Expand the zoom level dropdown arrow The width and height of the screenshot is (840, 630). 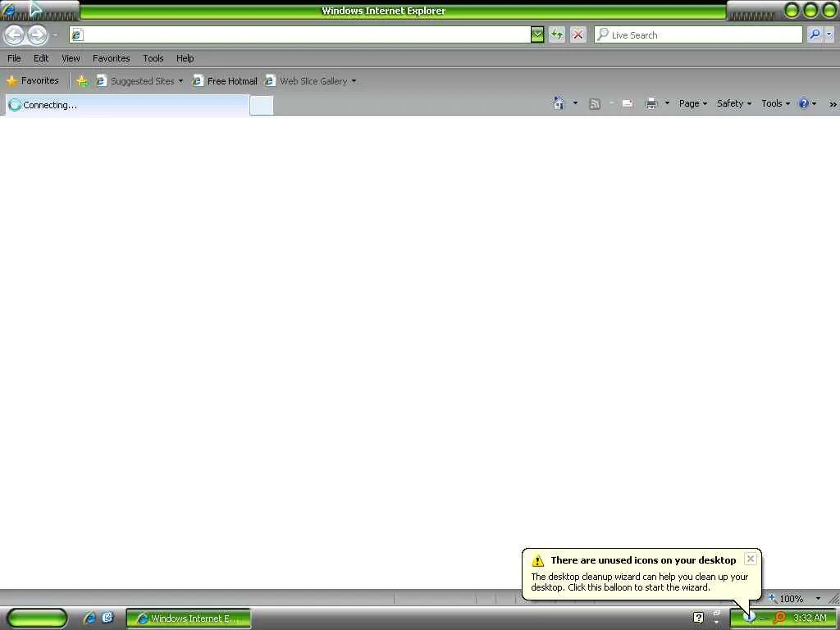pos(818,598)
